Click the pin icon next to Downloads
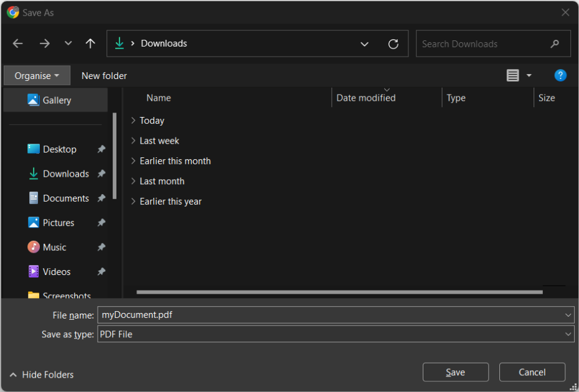This screenshot has width=579, height=392. (101, 174)
